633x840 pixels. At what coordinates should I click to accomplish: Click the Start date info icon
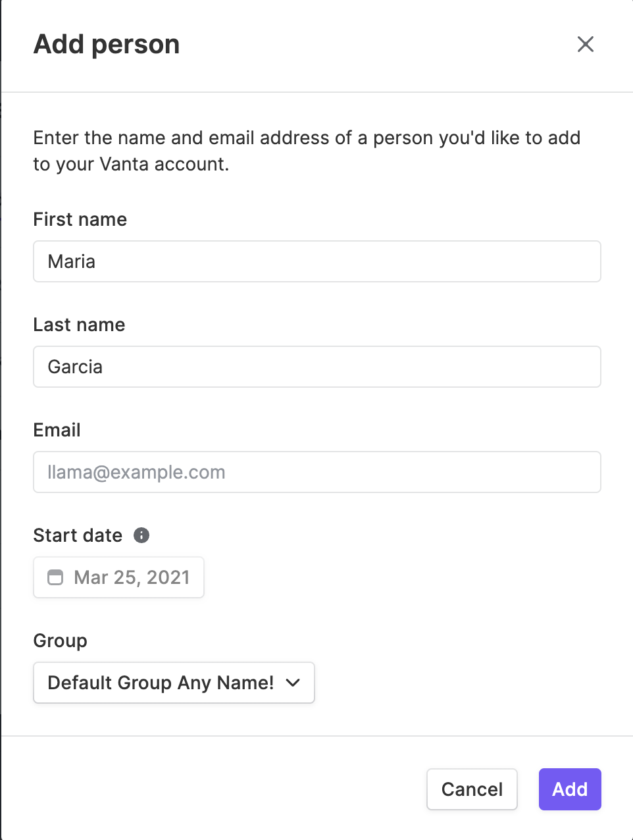tap(141, 535)
